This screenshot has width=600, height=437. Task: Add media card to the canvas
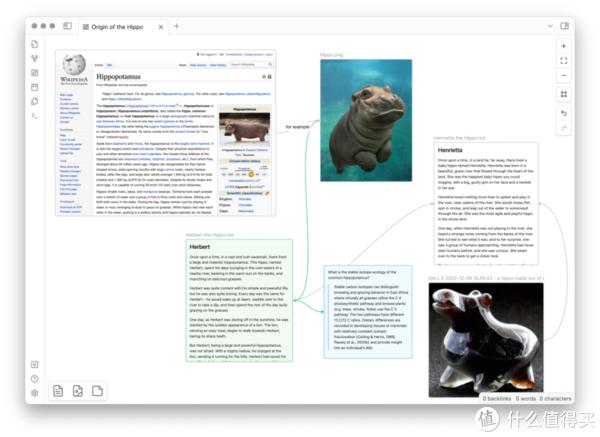[x=78, y=391]
